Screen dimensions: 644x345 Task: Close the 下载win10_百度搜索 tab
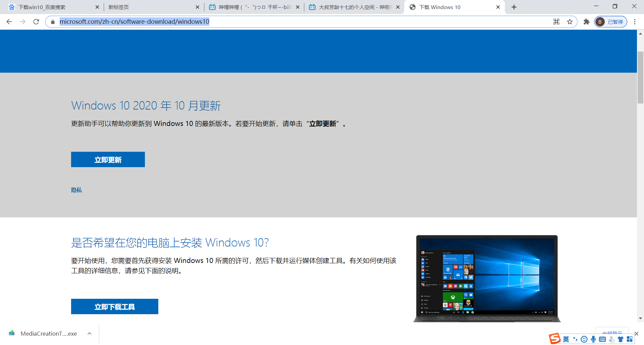click(97, 7)
